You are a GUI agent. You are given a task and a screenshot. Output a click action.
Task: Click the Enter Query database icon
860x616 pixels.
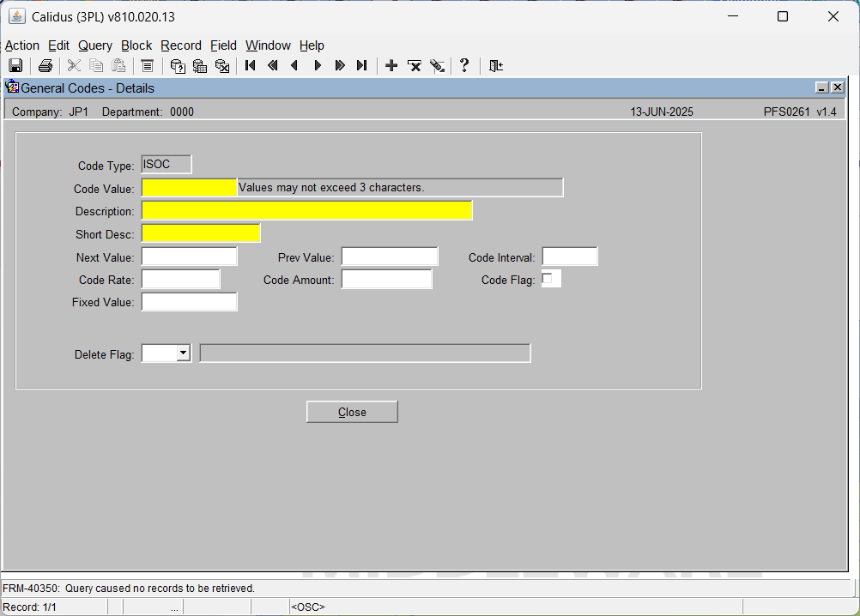(x=177, y=66)
